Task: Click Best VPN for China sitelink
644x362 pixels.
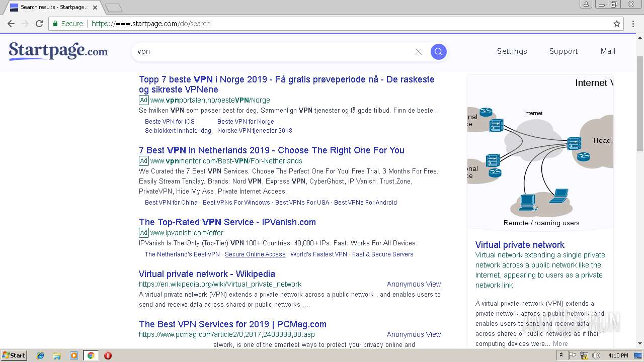Action: [x=171, y=203]
